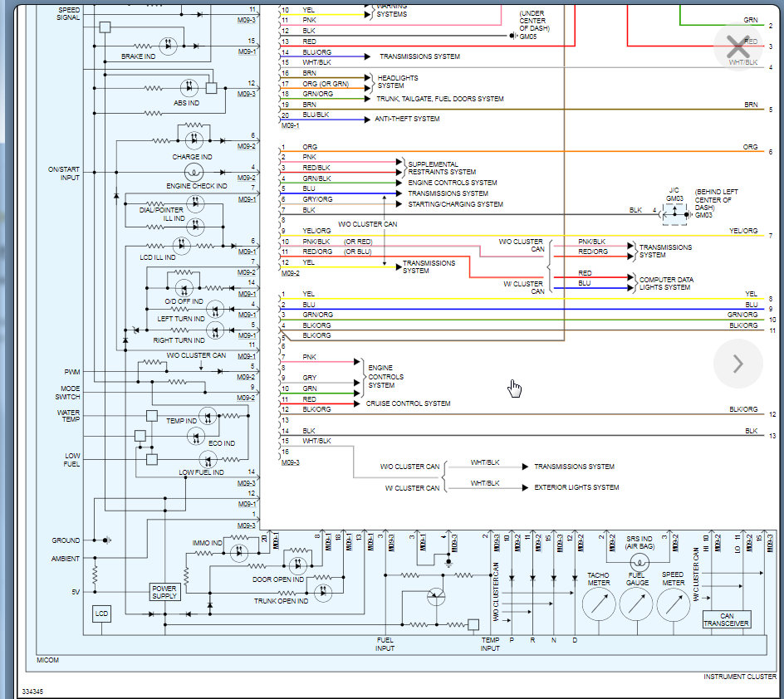784x699 pixels.
Task: Click the diagram number 334345
Action: click(x=32, y=692)
